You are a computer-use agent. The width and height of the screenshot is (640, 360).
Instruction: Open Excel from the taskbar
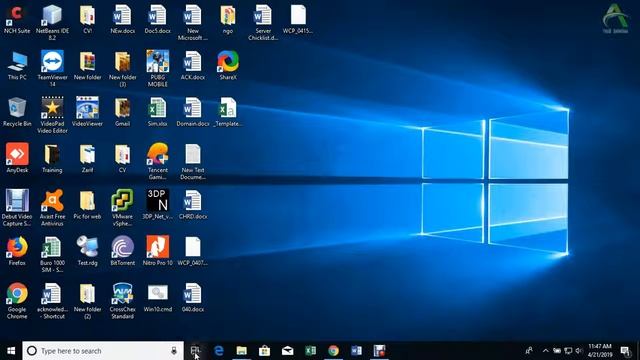tap(311, 351)
